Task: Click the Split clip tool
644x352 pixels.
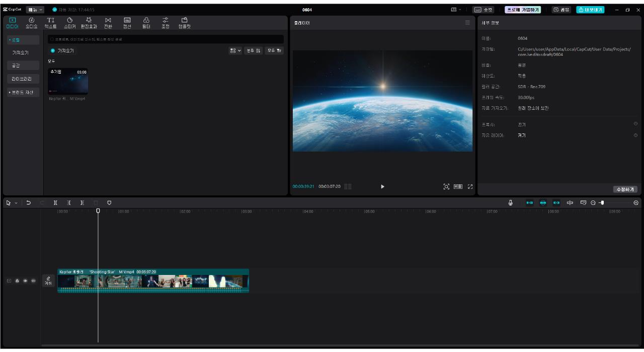Action: tap(55, 203)
